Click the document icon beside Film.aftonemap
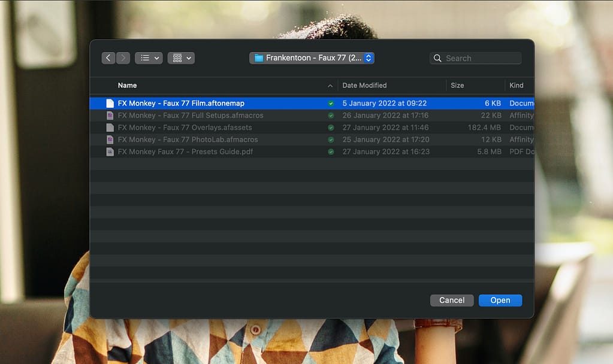 click(x=110, y=103)
